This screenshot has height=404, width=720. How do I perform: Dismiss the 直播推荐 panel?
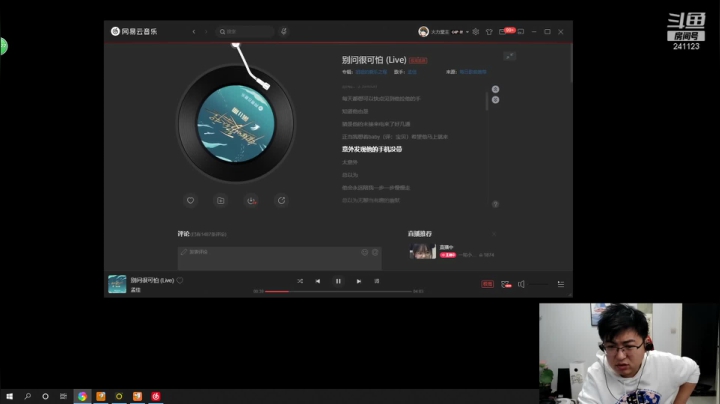[494, 234]
